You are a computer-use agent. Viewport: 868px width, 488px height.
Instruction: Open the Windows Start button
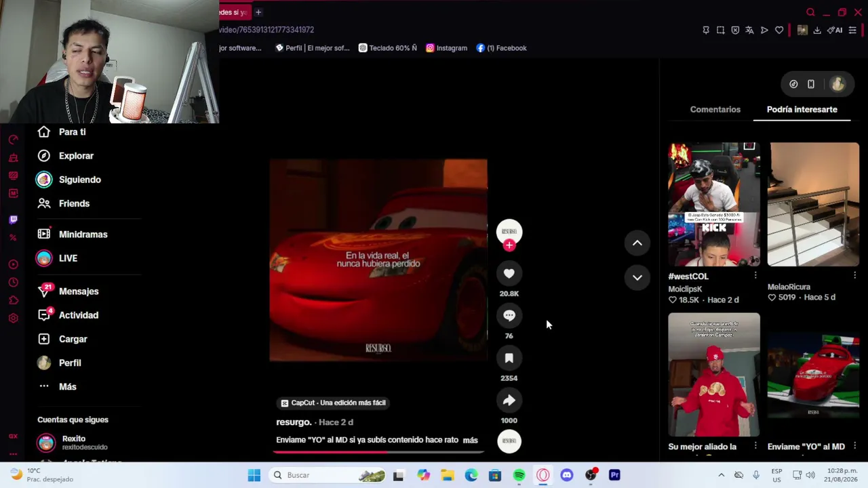pyautogui.click(x=254, y=475)
